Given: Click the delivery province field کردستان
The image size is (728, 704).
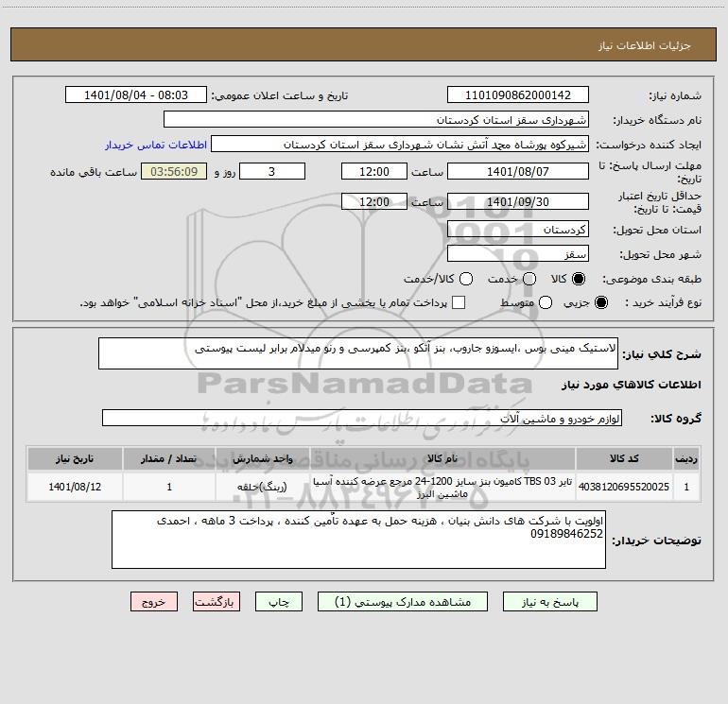Looking at the screenshot, I should click(x=518, y=229).
